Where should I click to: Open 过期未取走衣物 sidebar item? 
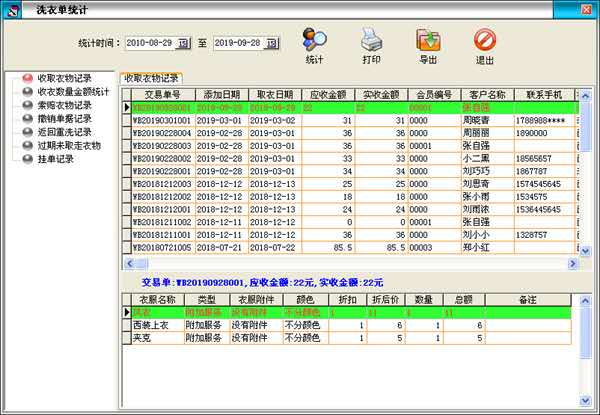[67, 145]
